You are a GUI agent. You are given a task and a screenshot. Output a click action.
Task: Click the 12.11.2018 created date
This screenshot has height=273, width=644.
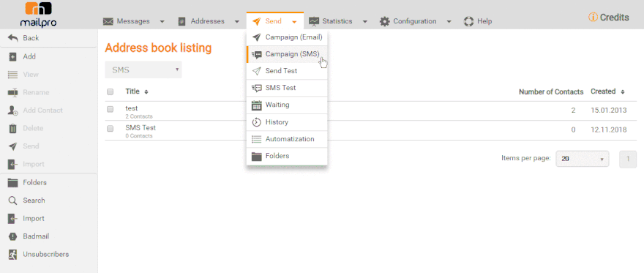pyautogui.click(x=609, y=130)
